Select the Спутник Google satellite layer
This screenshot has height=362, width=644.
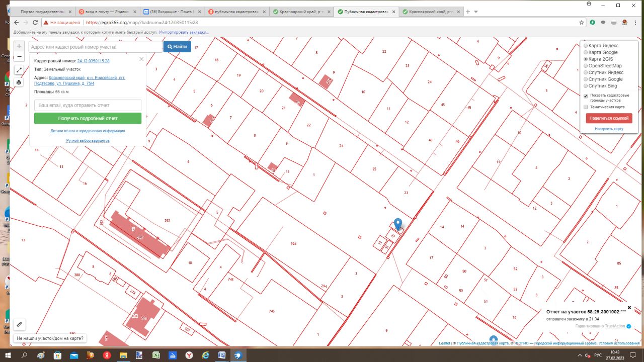pos(586,79)
